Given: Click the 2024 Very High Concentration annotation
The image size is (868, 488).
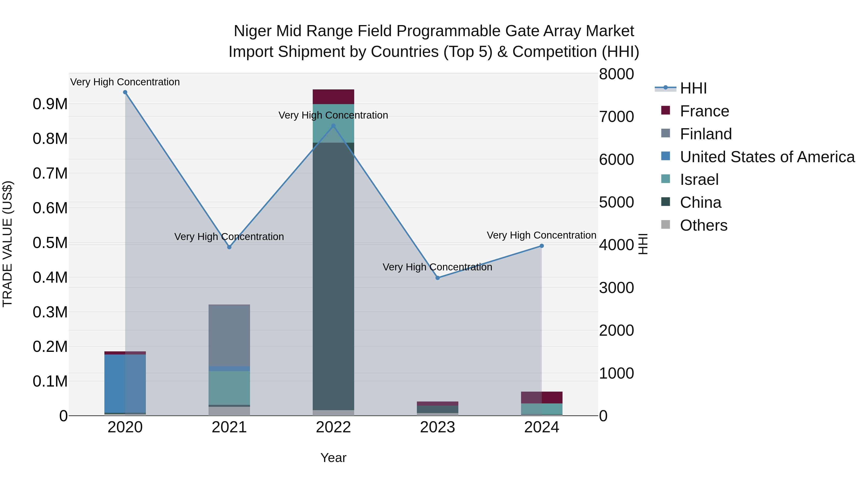Looking at the screenshot, I should [x=542, y=235].
